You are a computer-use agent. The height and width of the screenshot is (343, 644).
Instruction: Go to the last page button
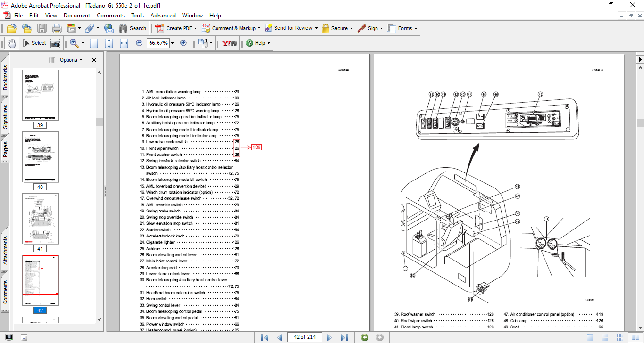pyautogui.click(x=344, y=337)
